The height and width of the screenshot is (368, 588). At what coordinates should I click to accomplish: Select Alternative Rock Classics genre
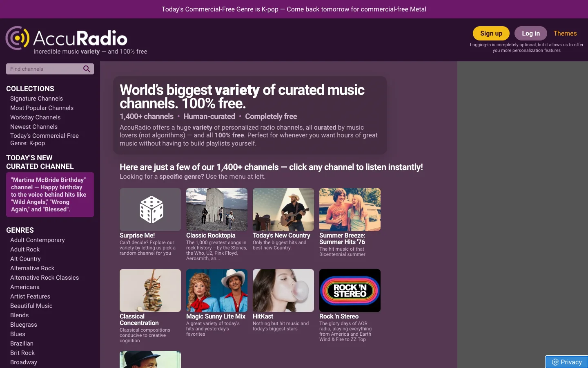pos(45,278)
